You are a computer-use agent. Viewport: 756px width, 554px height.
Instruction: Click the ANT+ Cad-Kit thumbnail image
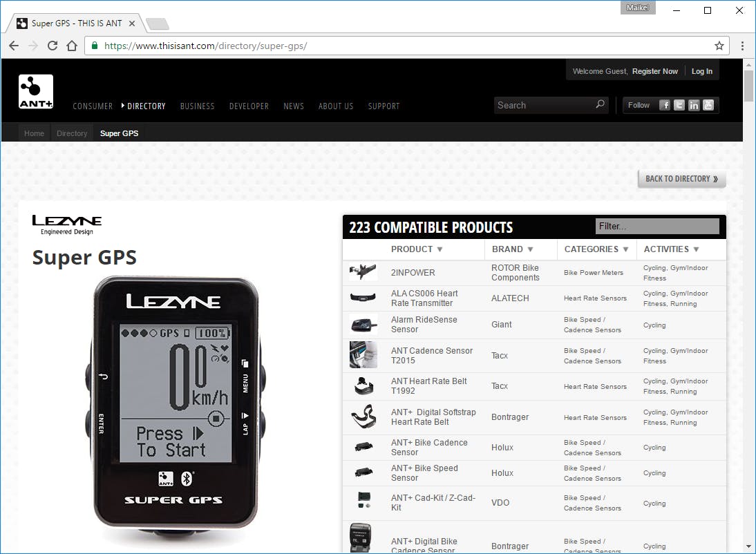(364, 499)
